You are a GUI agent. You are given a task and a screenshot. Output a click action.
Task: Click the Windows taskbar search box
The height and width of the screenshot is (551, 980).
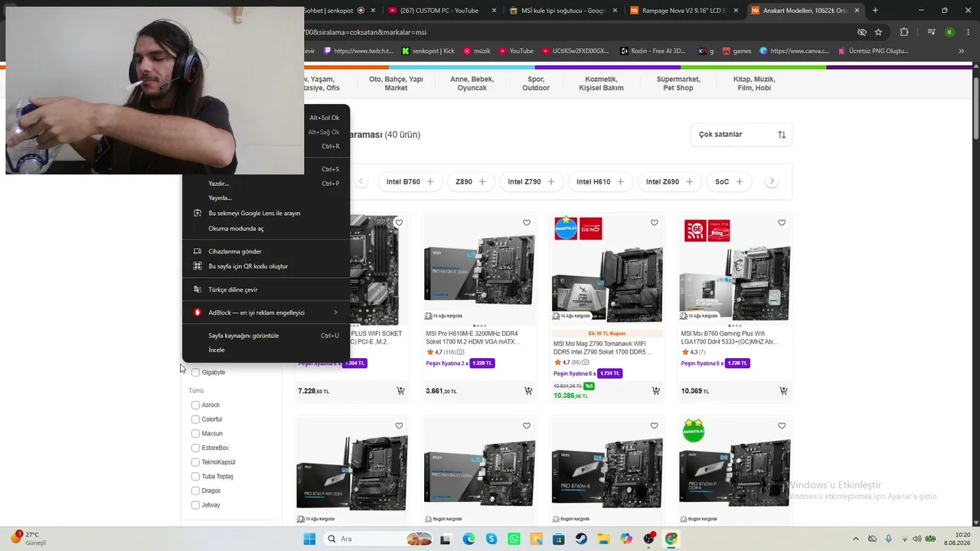coord(379,539)
